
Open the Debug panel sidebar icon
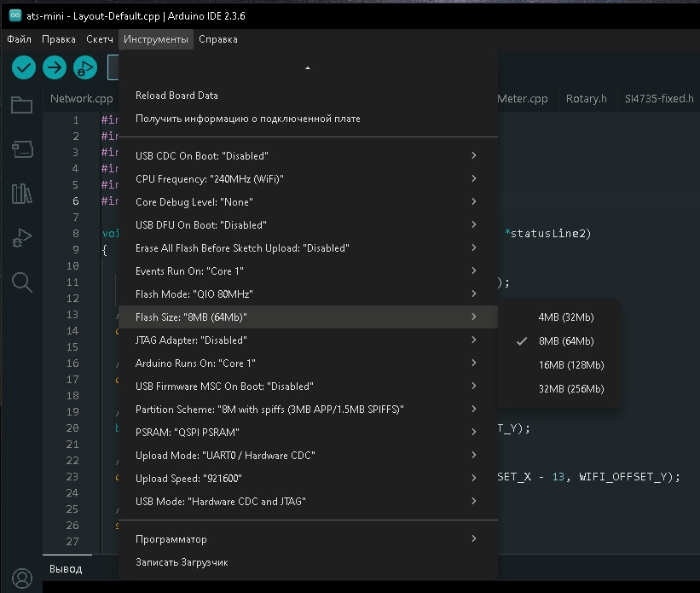22,238
